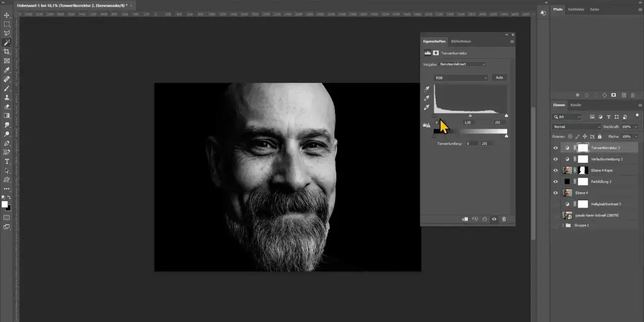Select the Move tool

coord(7,15)
